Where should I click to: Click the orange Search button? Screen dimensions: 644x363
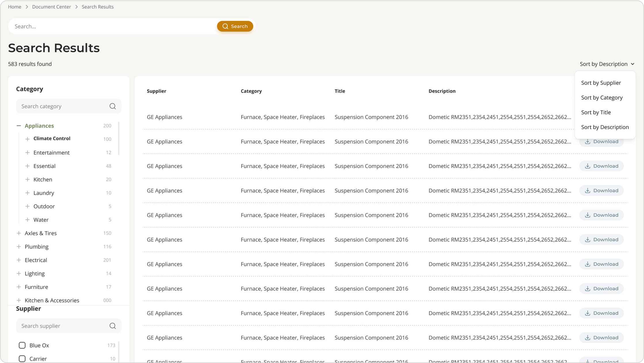[235, 26]
